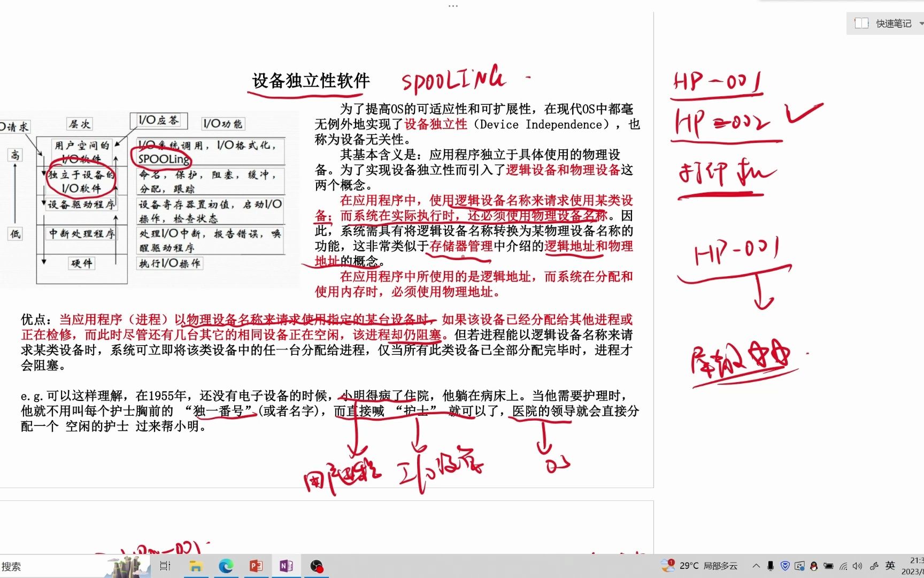The height and width of the screenshot is (578, 924).
Task: Click the 层次 header in diagram
Action: pyautogui.click(x=80, y=124)
